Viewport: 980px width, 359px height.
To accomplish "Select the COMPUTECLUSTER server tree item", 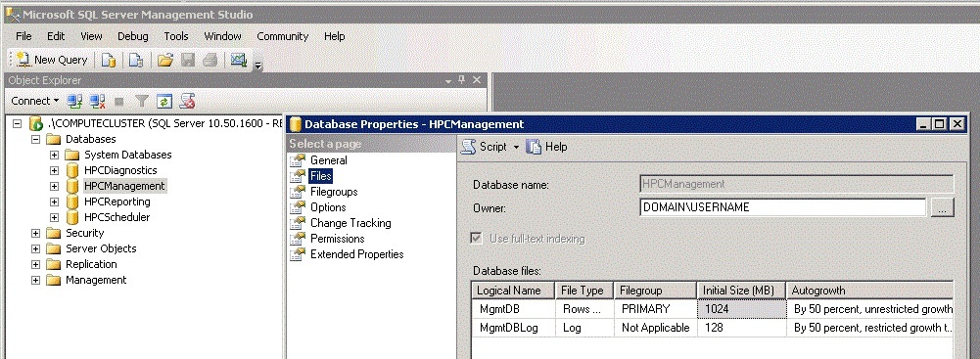I will (x=165, y=123).
